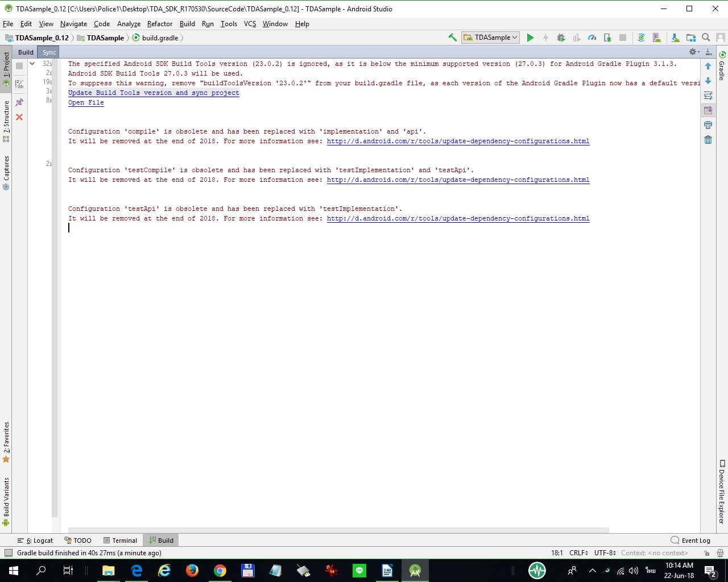728x582 pixels.
Task: Start debugging with the Debug bug icon
Action: [561, 38]
